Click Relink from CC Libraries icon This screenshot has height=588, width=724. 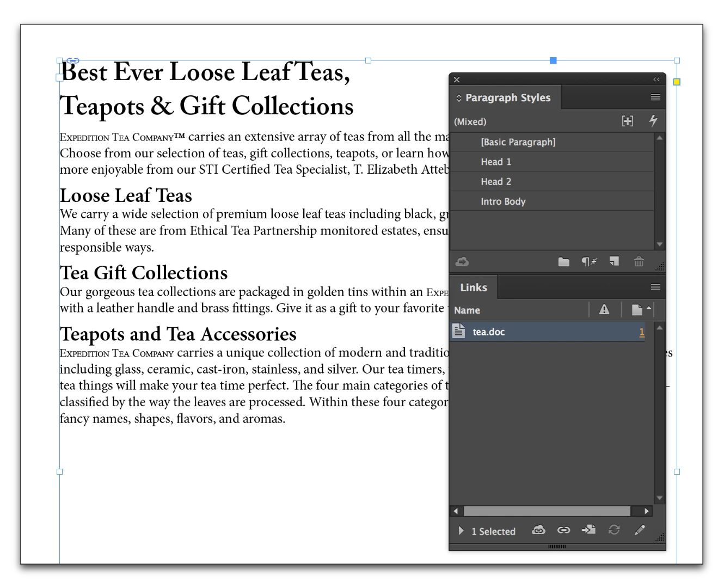(538, 530)
